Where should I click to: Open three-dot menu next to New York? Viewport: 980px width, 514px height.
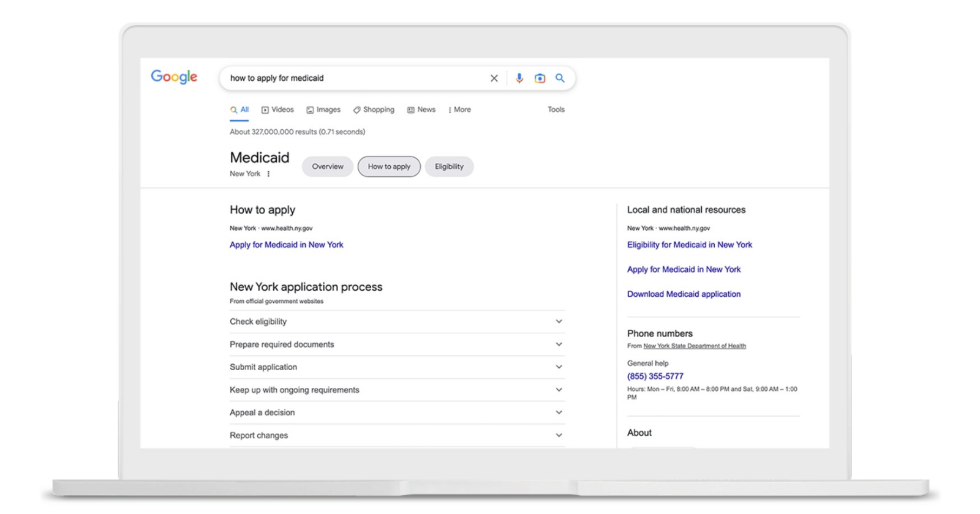point(268,174)
